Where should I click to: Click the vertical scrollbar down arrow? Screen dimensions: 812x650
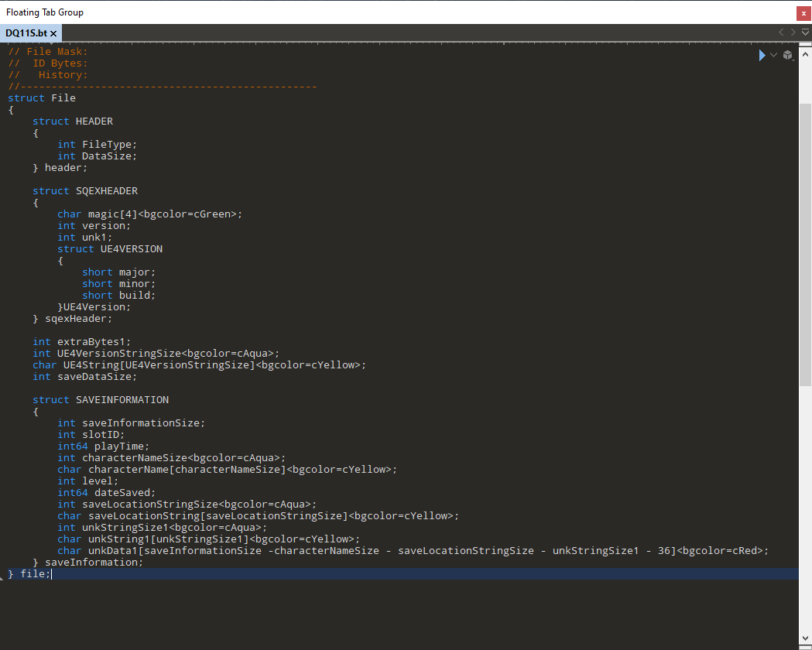point(805,638)
